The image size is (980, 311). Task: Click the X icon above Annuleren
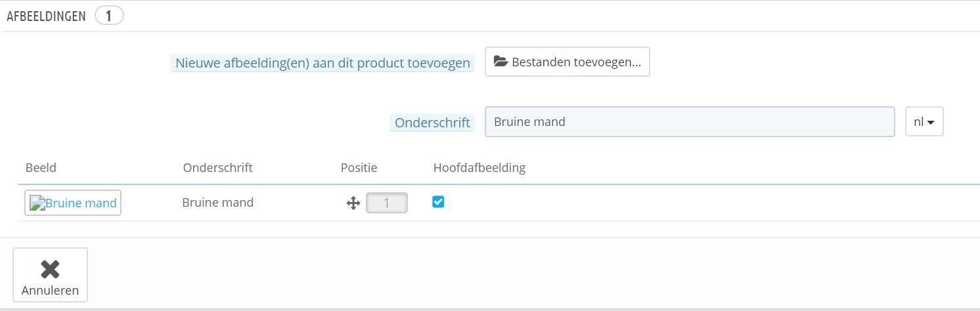click(x=50, y=269)
